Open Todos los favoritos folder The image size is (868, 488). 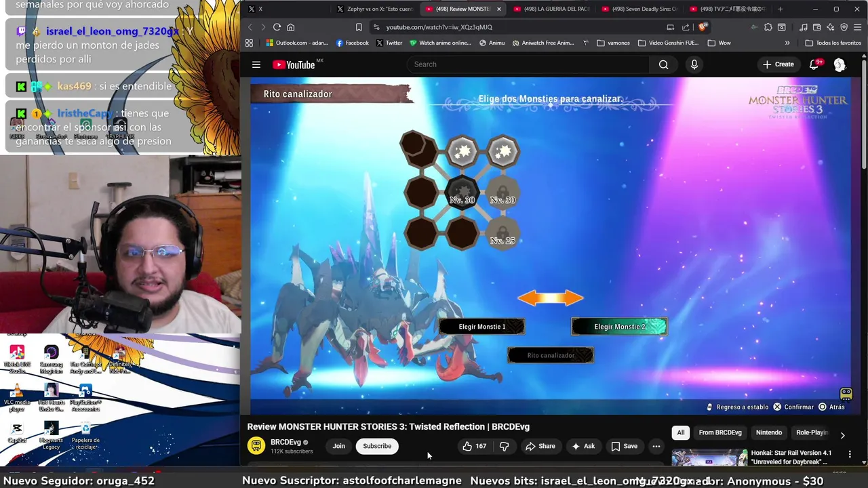[833, 43]
